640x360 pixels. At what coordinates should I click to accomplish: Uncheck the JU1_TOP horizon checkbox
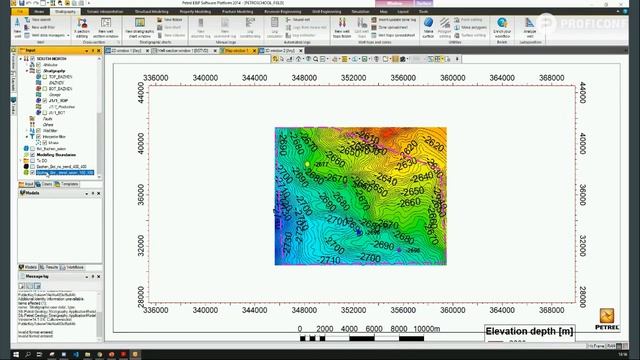[x=44, y=100]
